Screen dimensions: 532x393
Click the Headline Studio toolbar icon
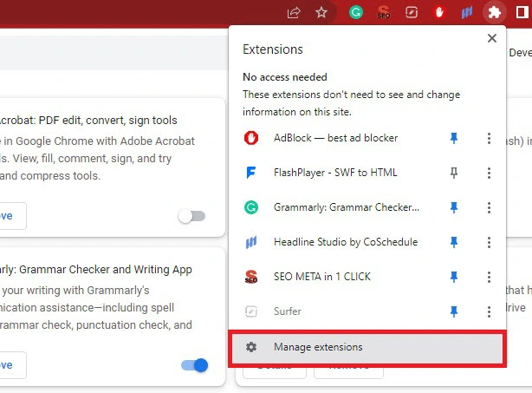tap(466, 13)
